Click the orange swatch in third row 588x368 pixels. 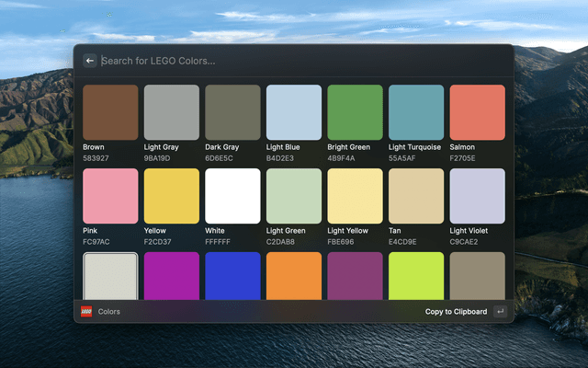pyautogui.click(x=294, y=275)
